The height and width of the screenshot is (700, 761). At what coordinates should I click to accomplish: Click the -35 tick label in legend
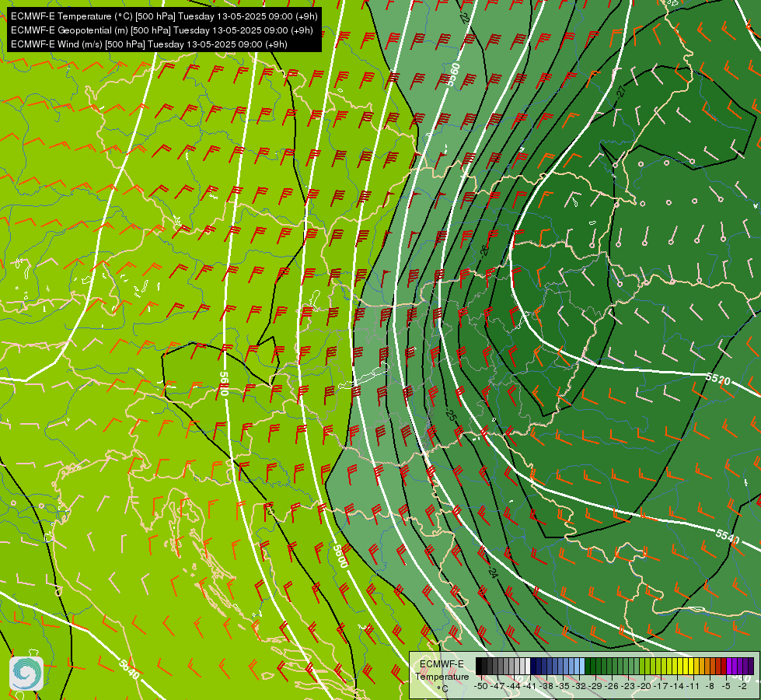click(x=564, y=686)
